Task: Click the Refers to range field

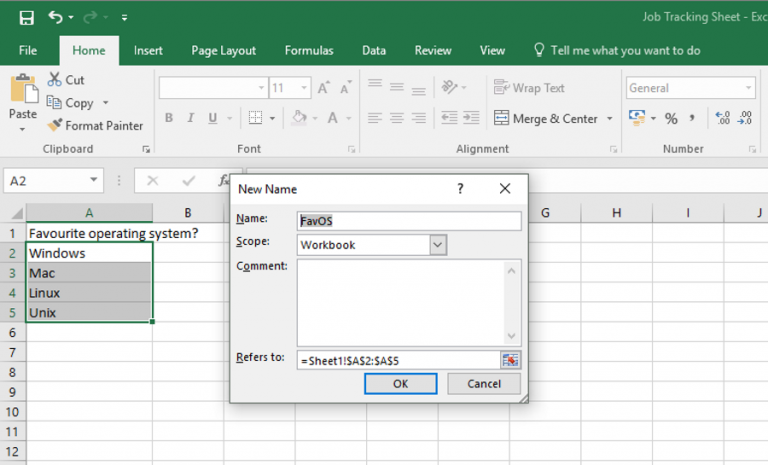Action: (x=398, y=361)
